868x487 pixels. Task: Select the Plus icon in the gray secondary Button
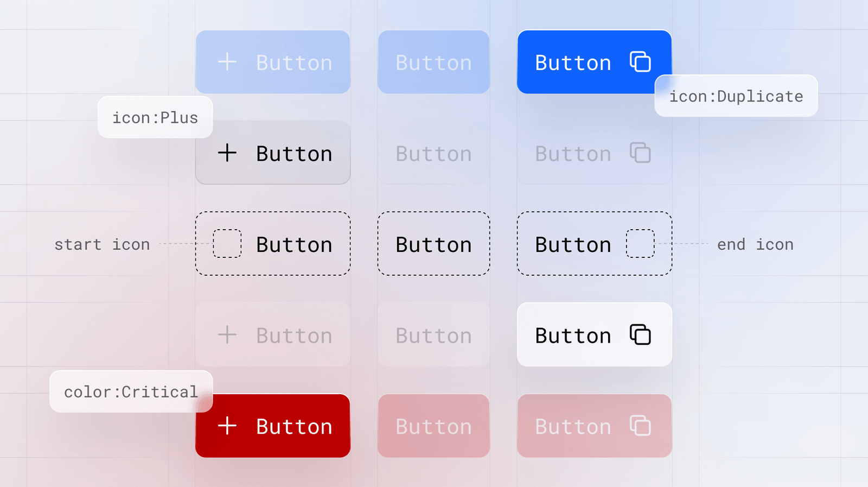(227, 153)
